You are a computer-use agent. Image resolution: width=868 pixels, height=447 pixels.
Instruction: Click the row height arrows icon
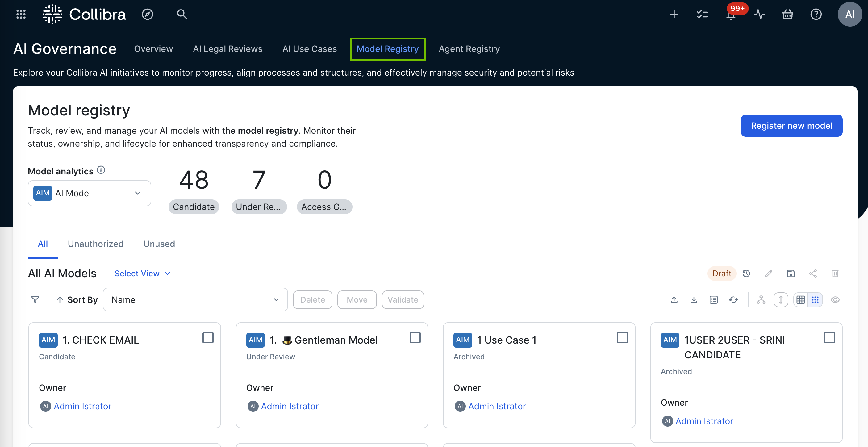pyautogui.click(x=781, y=300)
